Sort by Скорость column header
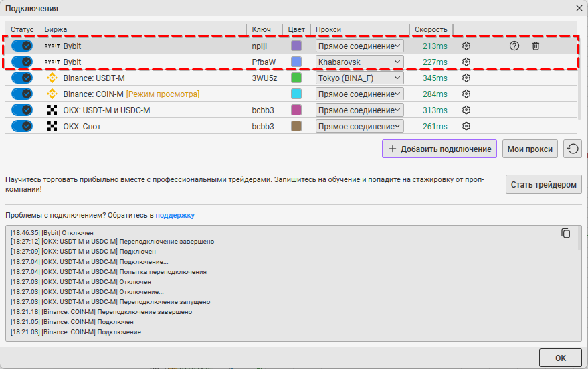This screenshot has height=369, width=588. pyautogui.click(x=431, y=29)
